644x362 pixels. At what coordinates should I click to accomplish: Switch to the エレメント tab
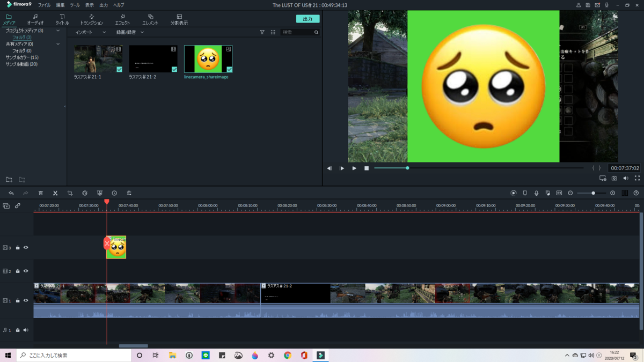point(150,20)
